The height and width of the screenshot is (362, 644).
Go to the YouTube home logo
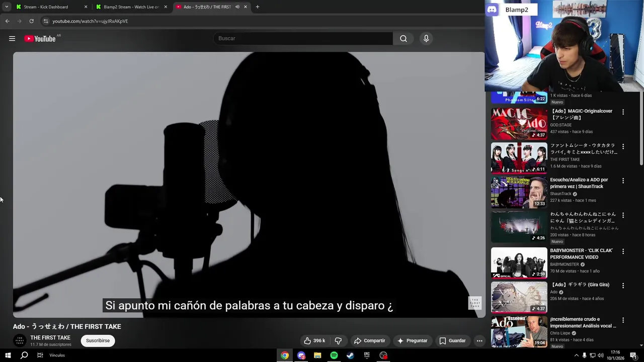[x=40, y=39]
